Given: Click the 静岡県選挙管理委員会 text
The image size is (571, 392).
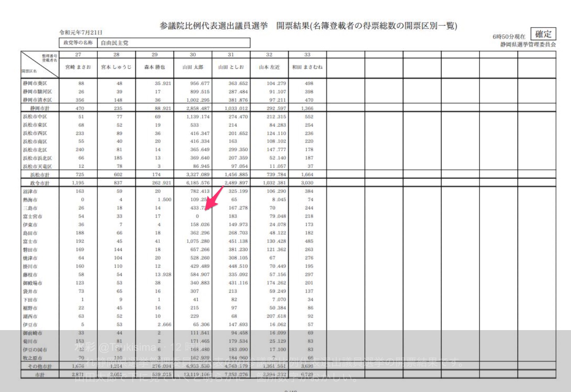Looking at the screenshot, I should point(528,45).
